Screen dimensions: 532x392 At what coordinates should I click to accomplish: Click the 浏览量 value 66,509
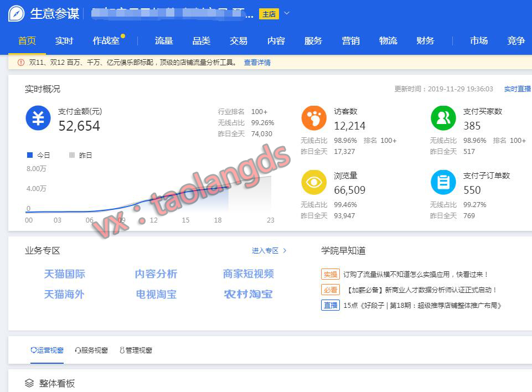coord(350,190)
